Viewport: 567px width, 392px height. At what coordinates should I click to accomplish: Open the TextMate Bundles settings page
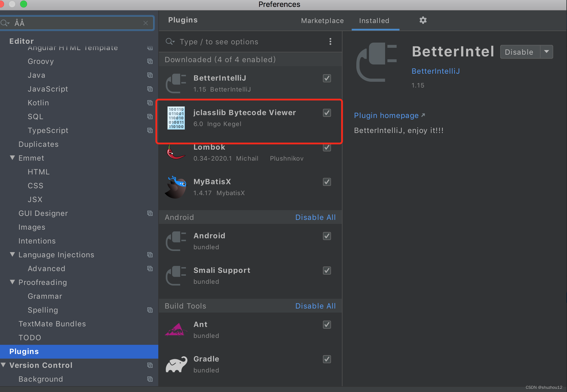[x=52, y=324]
